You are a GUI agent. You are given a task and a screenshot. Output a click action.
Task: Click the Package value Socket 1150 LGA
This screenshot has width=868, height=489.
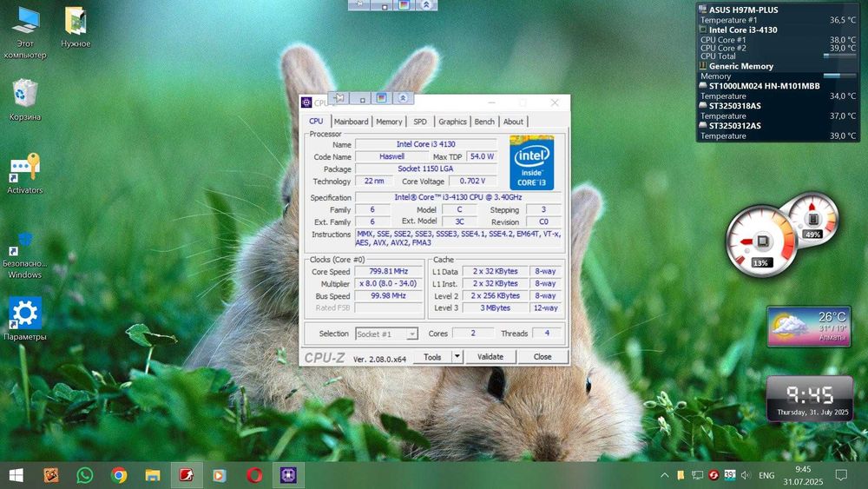click(x=425, y=169)
